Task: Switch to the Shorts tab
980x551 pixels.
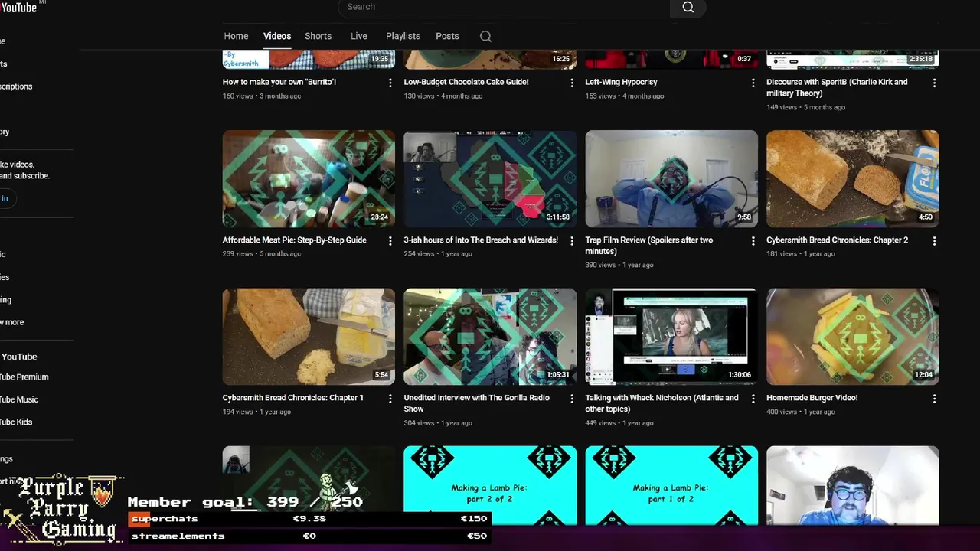Action: pyautogui.click(x=318, y=36)
